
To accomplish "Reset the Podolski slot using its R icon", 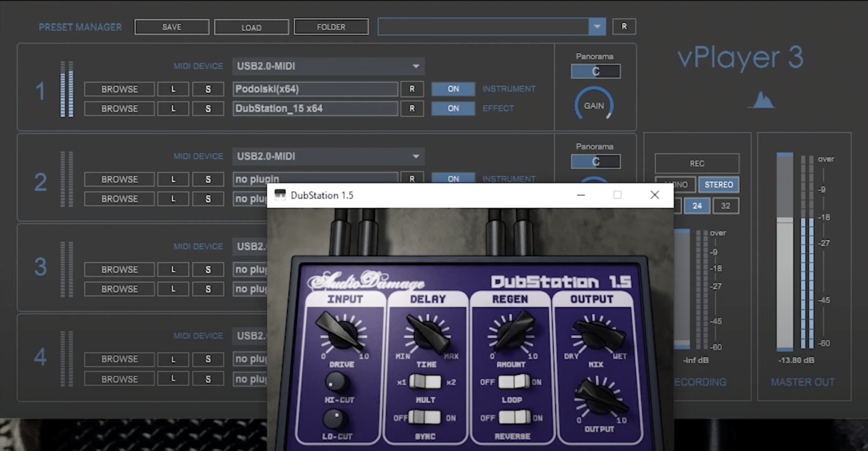I will 412,89.
